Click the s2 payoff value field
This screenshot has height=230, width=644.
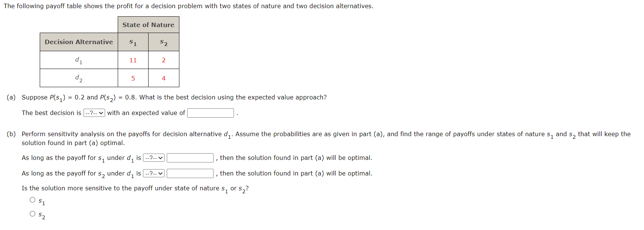pyautogui.click(x=190, y=174)
